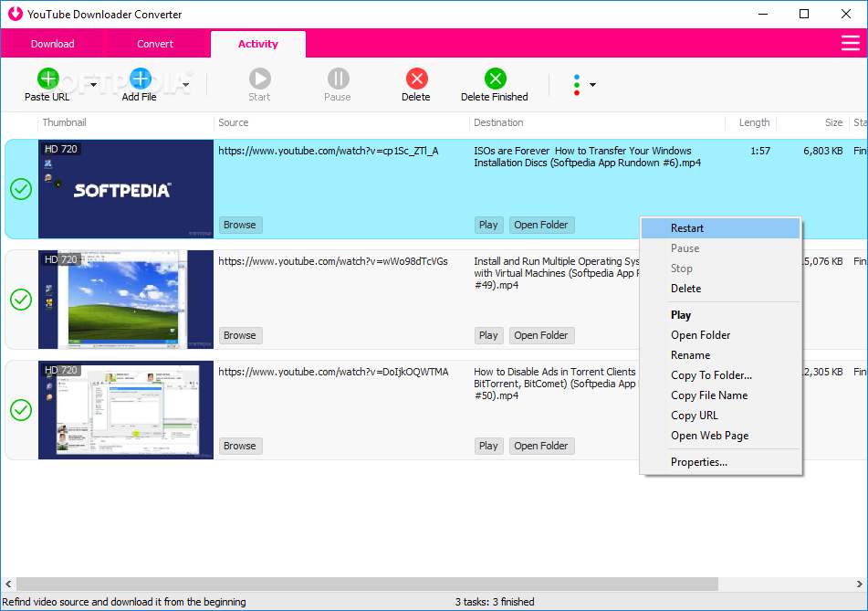Click the ISOs are Forever destination filename
Screen dimensions: 868x611
click(x=588, y=157)
